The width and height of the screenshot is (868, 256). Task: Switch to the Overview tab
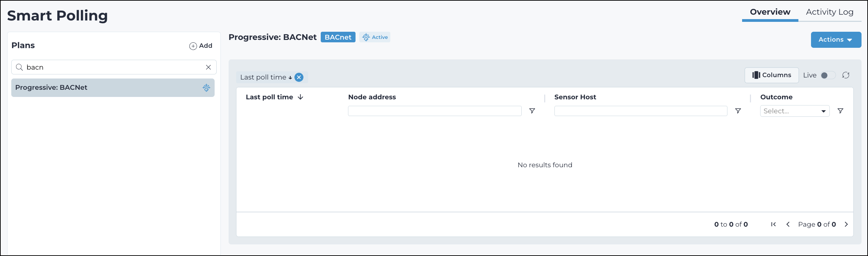(x=770, y=12)
